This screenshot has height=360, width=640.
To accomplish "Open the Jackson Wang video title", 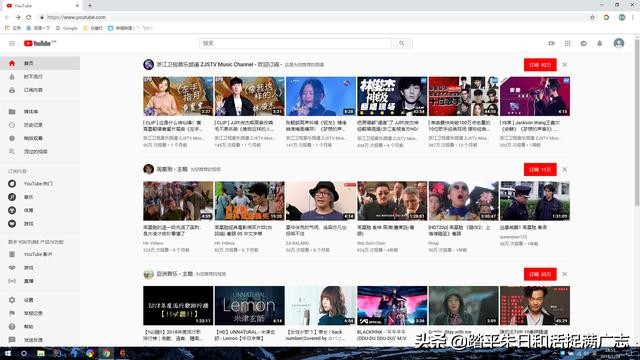I will tap(530, 126).
